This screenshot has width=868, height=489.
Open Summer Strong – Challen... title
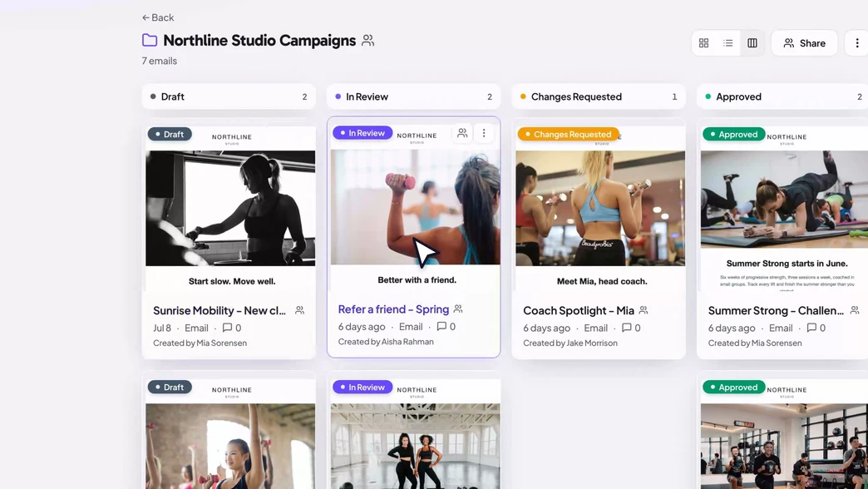click(776, 311)
